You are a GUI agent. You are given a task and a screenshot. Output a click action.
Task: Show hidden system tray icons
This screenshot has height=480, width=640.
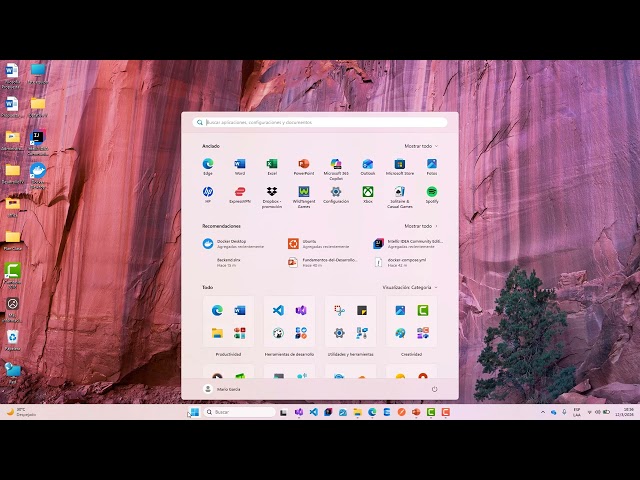tap(543, 412)
